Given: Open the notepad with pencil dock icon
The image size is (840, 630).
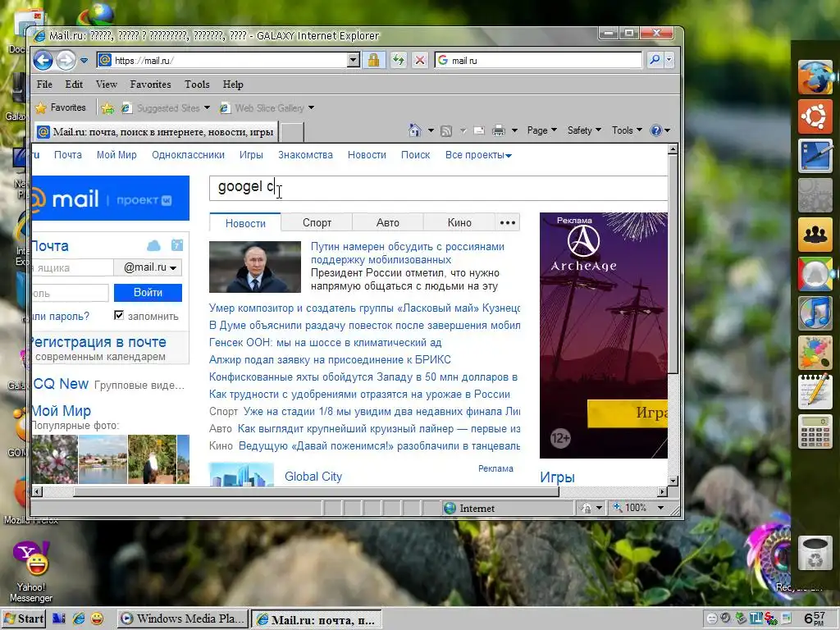Looking at the screenshot, I should click(x=815, y=392).
